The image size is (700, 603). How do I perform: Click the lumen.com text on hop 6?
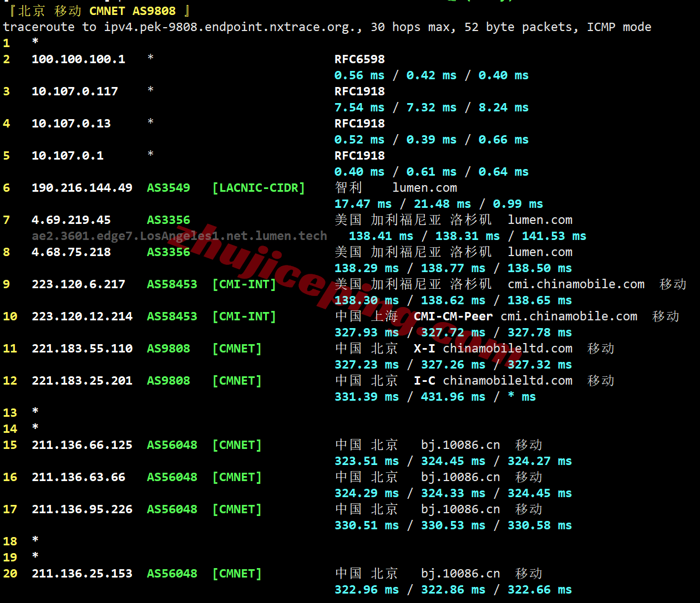(x=424, y=188)
